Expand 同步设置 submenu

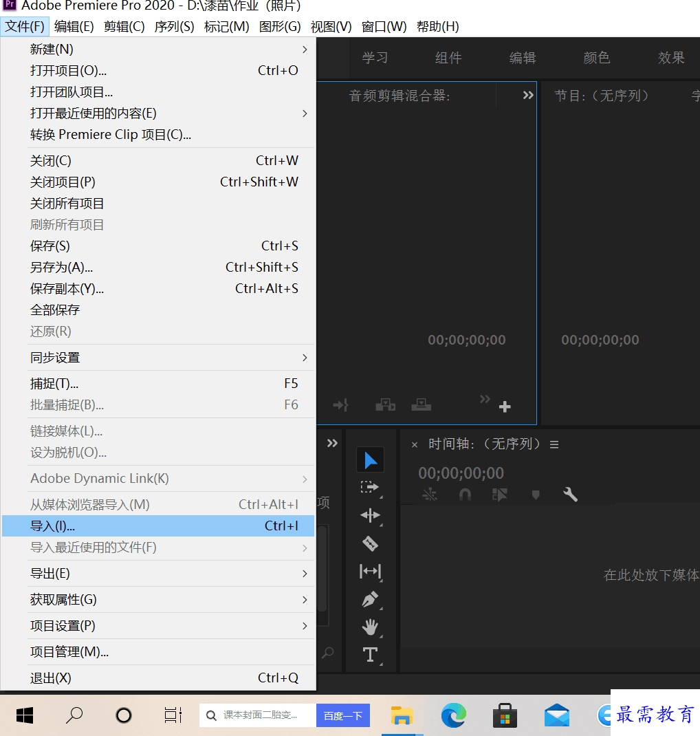point(158,358)
